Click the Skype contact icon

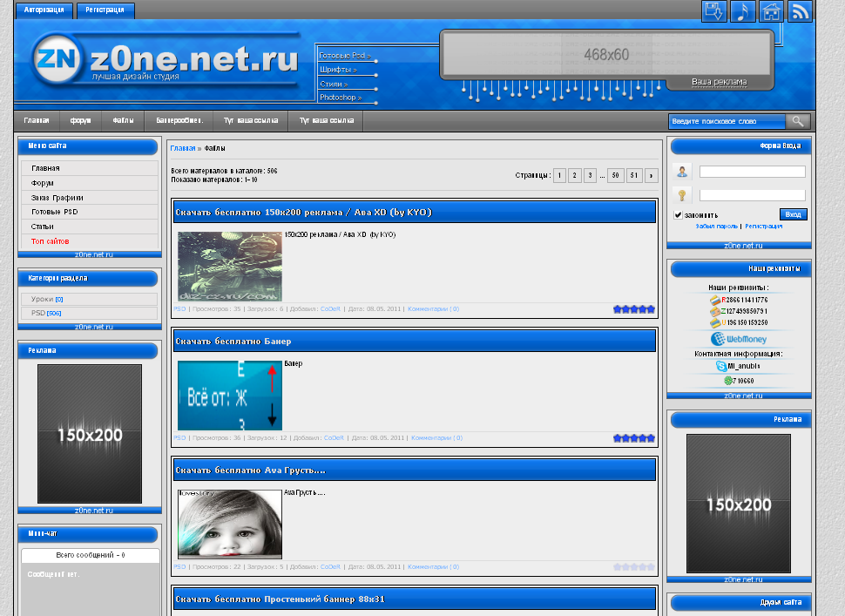721,367
